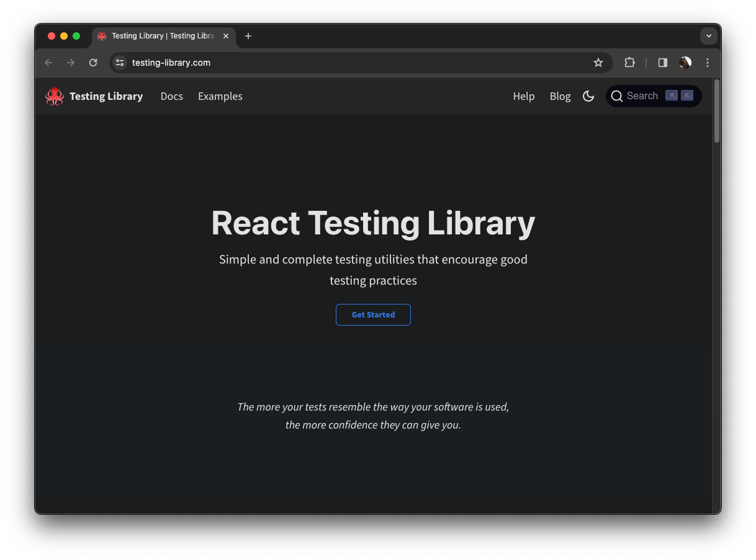Open the Blog navigation link

pyautogui.click(x=560, y=96)
